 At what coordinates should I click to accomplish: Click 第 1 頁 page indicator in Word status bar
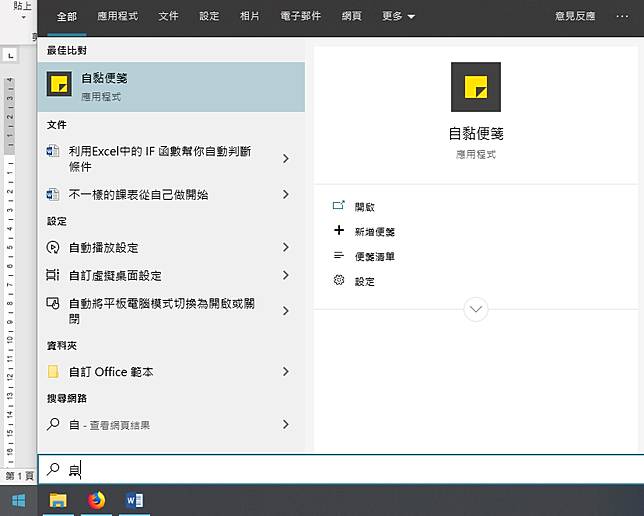[x=19, y=476]
